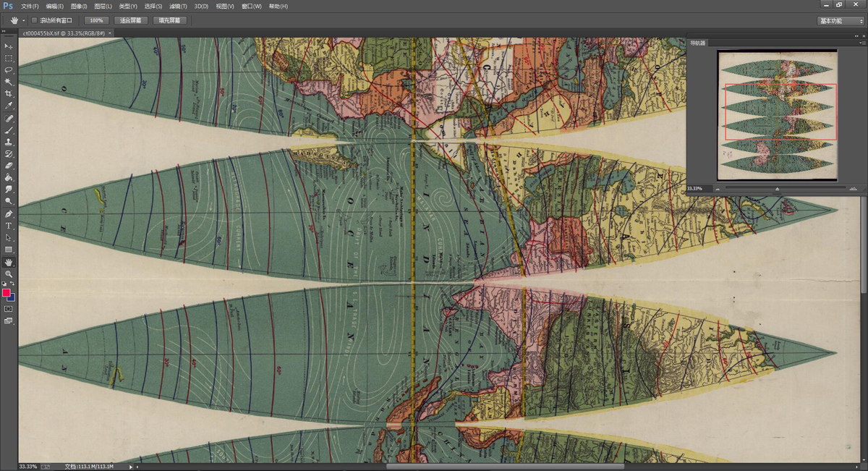Screen dimensions: 868x471
Task: Click the Photoshop Ps logo icon
Action: pos(8,6)
